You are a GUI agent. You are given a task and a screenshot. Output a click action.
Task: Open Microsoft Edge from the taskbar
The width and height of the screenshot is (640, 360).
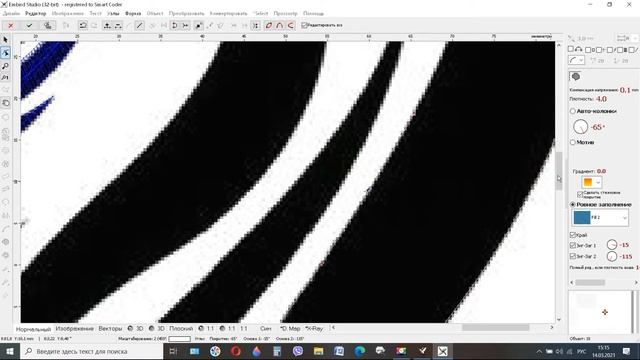click(x=360, y=351)
